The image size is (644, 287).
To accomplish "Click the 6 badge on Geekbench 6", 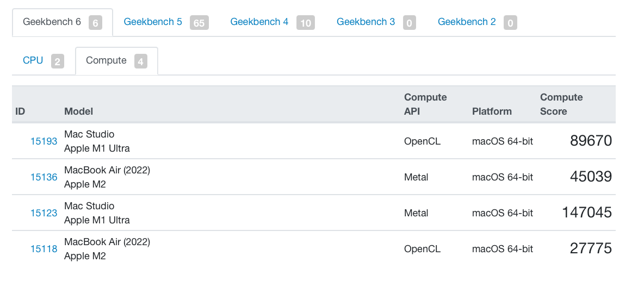I will pyautogui.click(x=95, y=23).
